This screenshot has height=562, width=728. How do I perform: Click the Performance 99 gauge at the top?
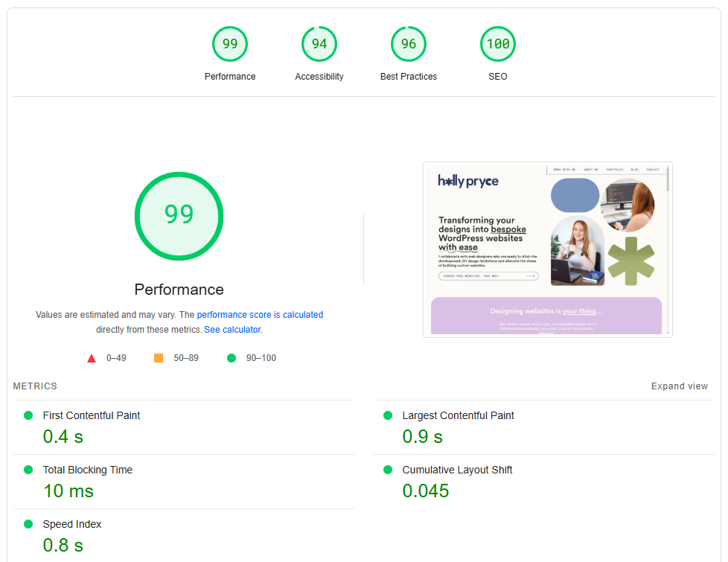pos(230,44)
